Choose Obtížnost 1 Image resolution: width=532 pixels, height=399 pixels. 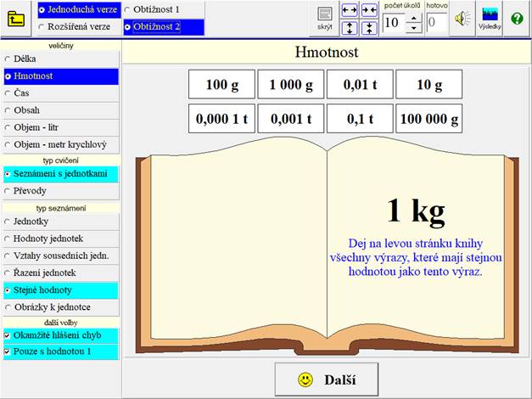click(164, 9)
